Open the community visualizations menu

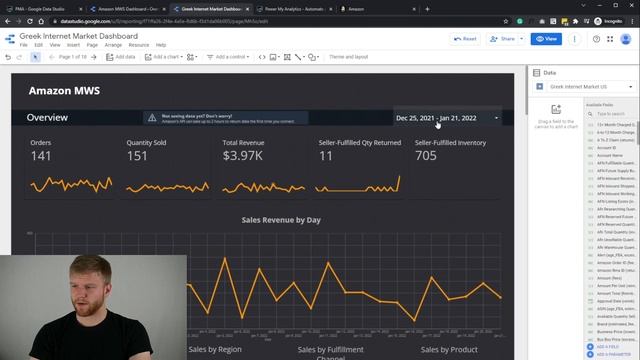coord(192,57)
